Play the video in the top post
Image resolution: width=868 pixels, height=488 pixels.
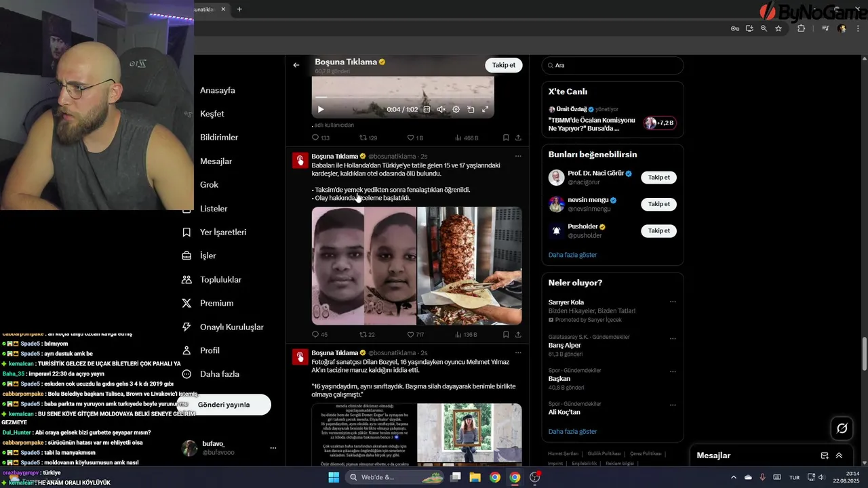[x=321, y=109]
